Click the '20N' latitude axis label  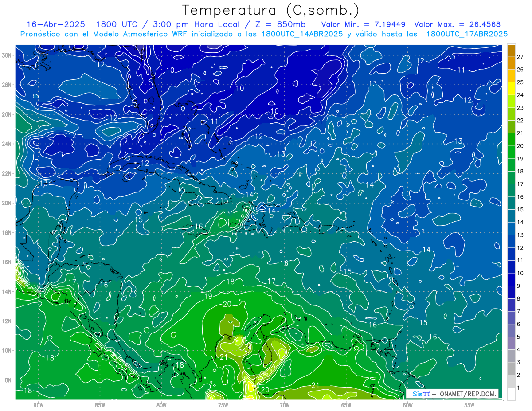point(8,203)
